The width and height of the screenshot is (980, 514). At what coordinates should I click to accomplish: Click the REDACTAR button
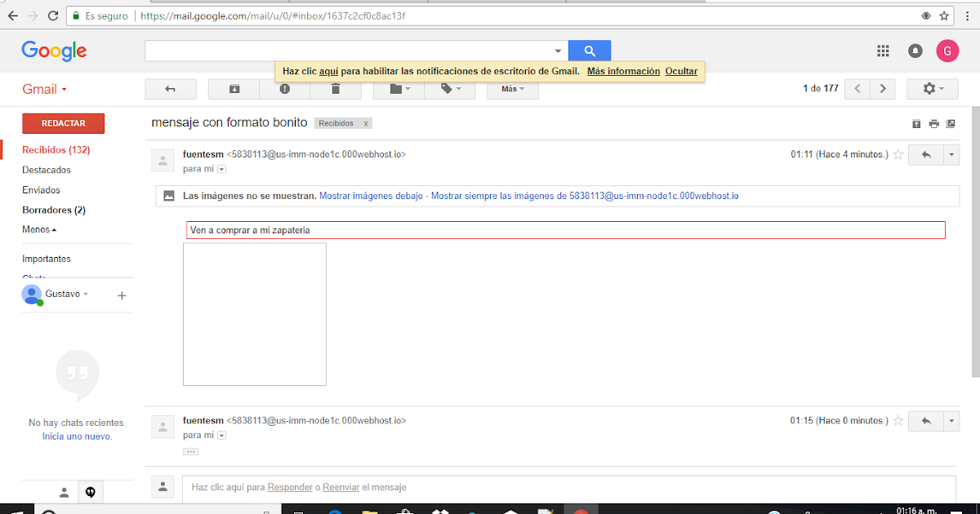[63, 123]
